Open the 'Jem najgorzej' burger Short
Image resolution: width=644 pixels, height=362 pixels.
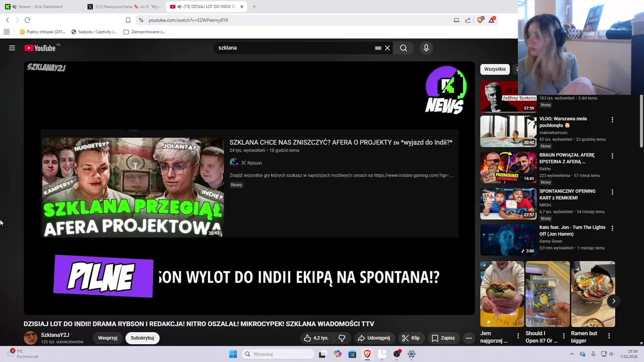(502, 294)
